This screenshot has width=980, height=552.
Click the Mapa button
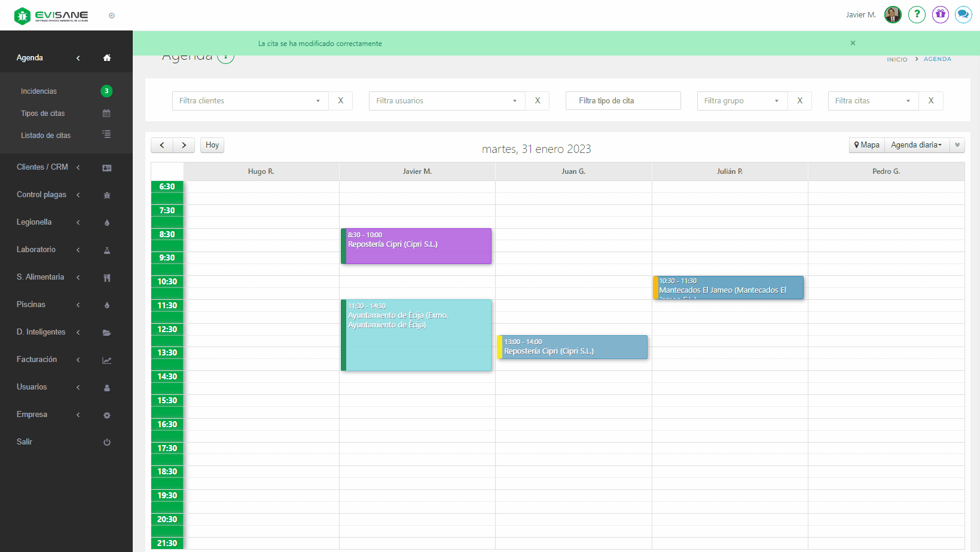tap(866, 145)
